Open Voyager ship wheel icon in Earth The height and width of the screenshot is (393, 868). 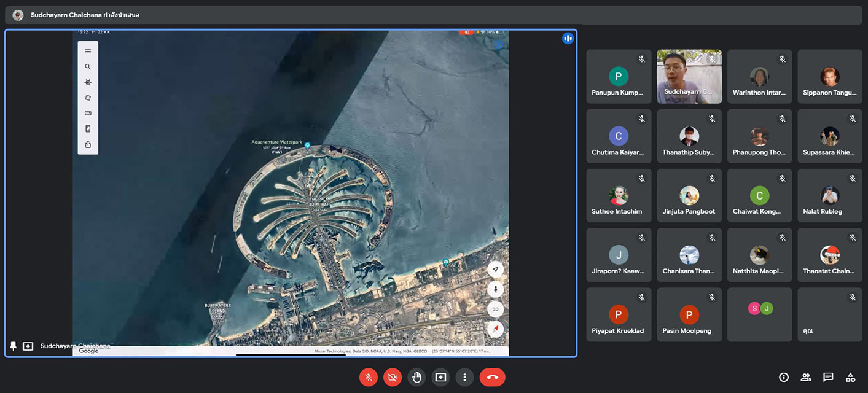[88, 82]
